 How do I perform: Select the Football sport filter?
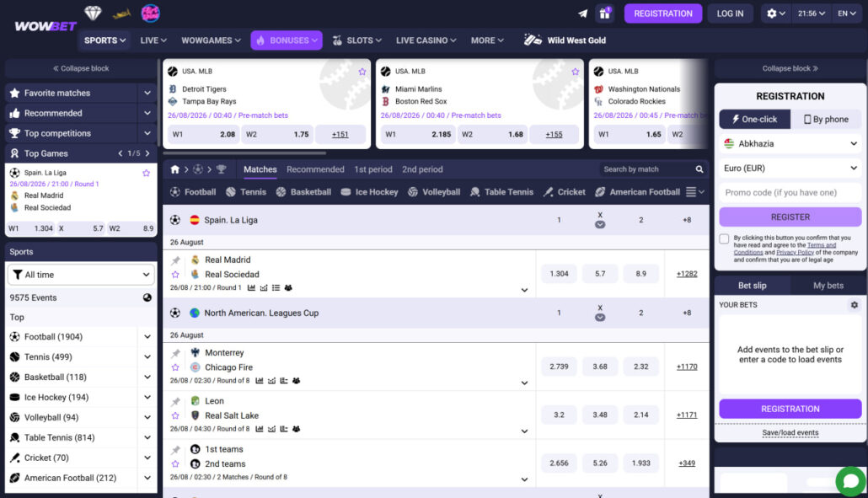point(193,192)
